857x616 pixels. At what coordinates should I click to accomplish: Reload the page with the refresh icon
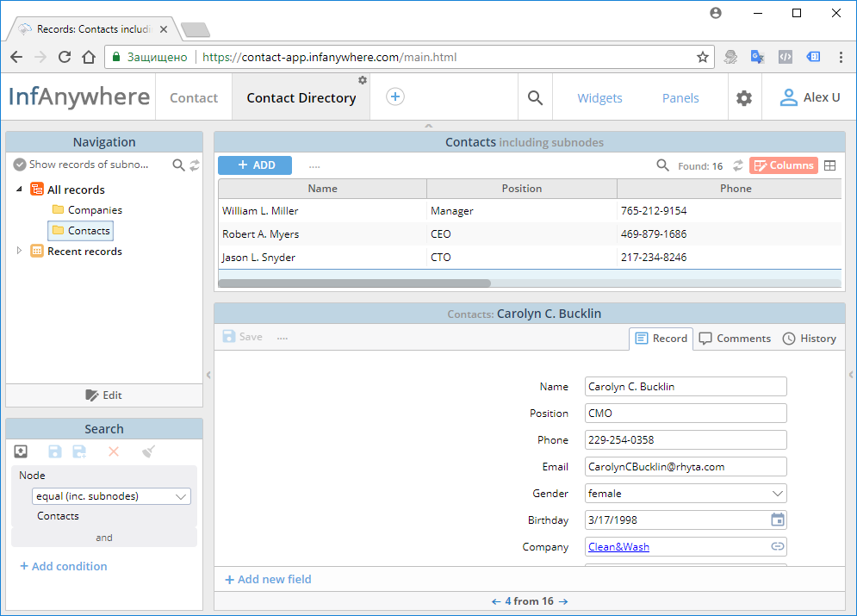pyautogui.click(x=65, y=57)
